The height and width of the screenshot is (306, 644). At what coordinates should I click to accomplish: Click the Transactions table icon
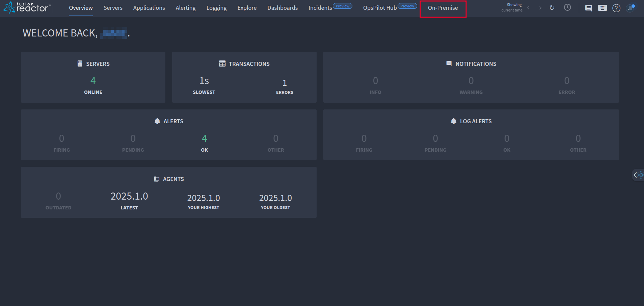pos(222,63)
